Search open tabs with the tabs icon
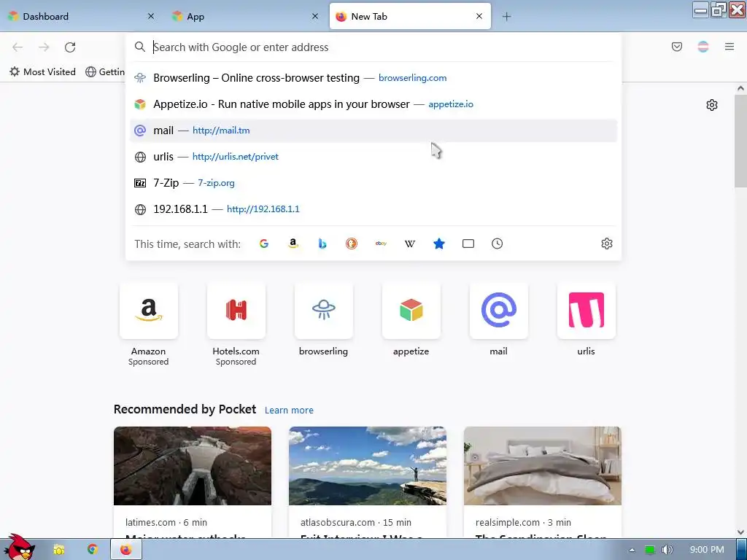747x560 pixels. (468, 244)
